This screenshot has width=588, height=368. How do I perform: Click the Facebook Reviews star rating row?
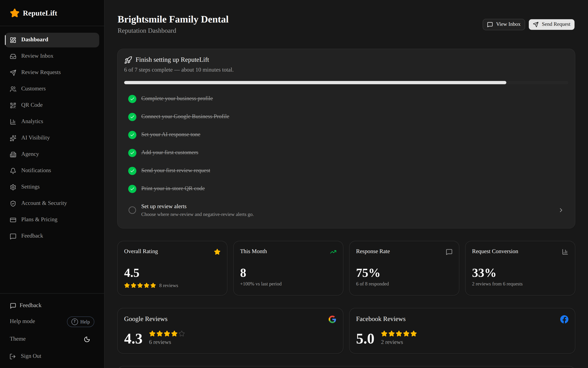click(x=399, y=334)
